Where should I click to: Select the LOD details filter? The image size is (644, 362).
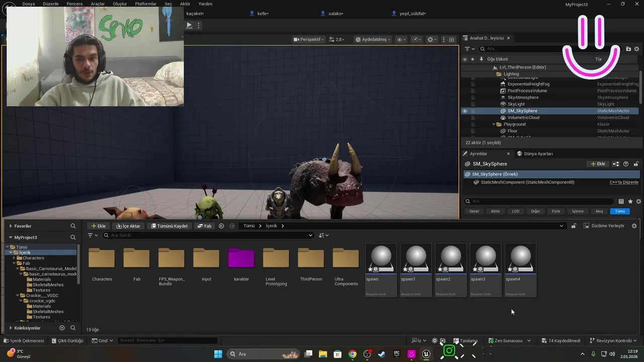[516, 211]
